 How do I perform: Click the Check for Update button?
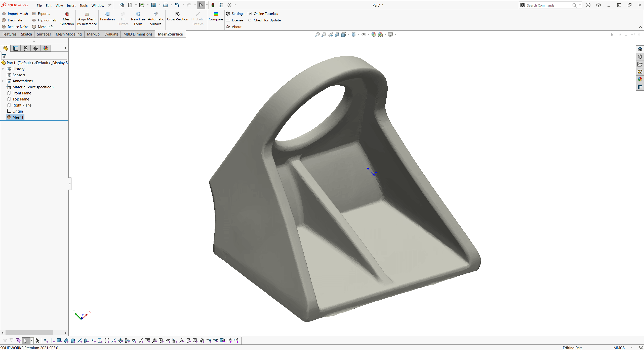pos(265,20)
